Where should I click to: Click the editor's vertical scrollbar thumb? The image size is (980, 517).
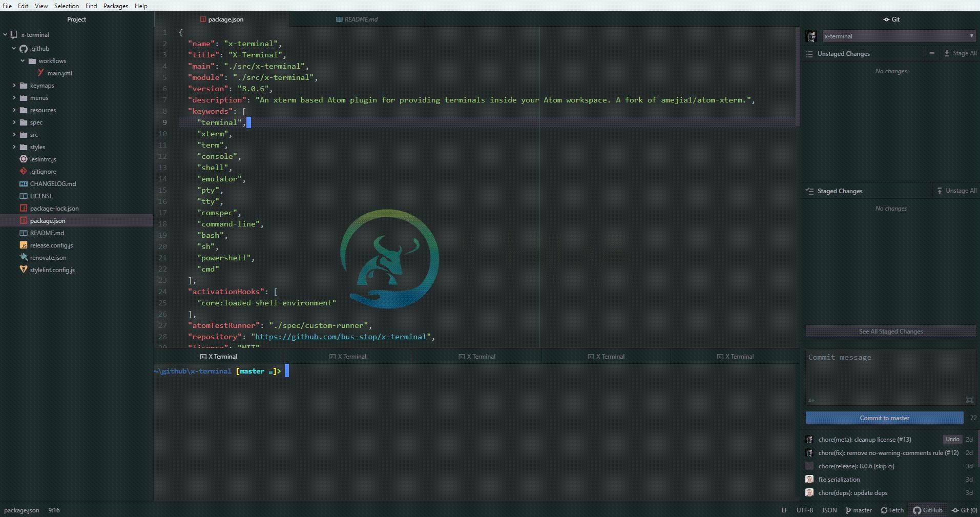coord(797,77)
